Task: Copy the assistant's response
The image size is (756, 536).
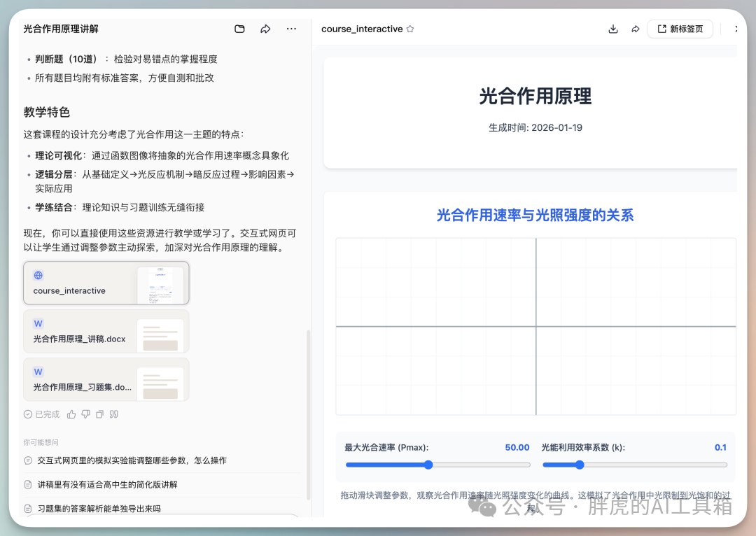Action: pyautogui.click(x=100, y=414)
